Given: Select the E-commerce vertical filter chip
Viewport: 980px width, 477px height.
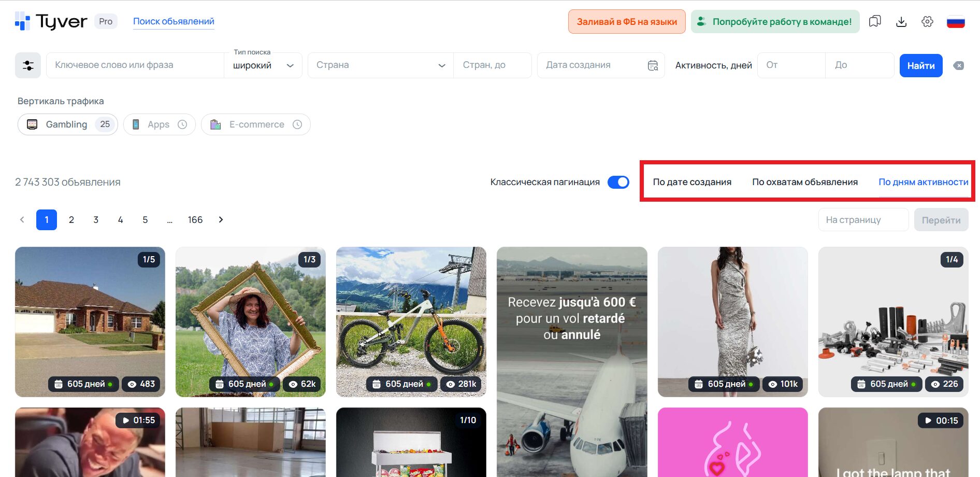Looking at the screenshot, I should point(256,124).
